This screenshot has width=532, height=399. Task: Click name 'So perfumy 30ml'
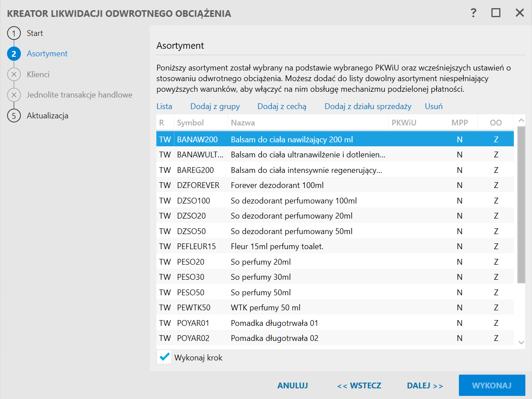(260, 277)
